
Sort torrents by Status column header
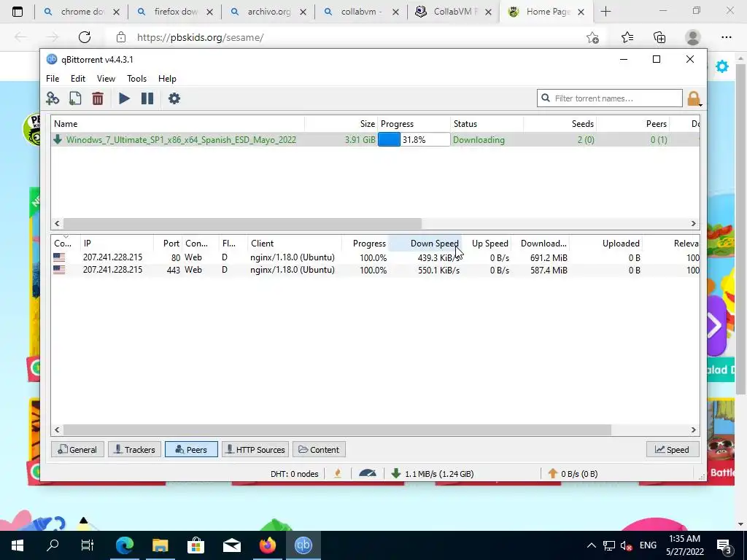click(x=487, y=124)
